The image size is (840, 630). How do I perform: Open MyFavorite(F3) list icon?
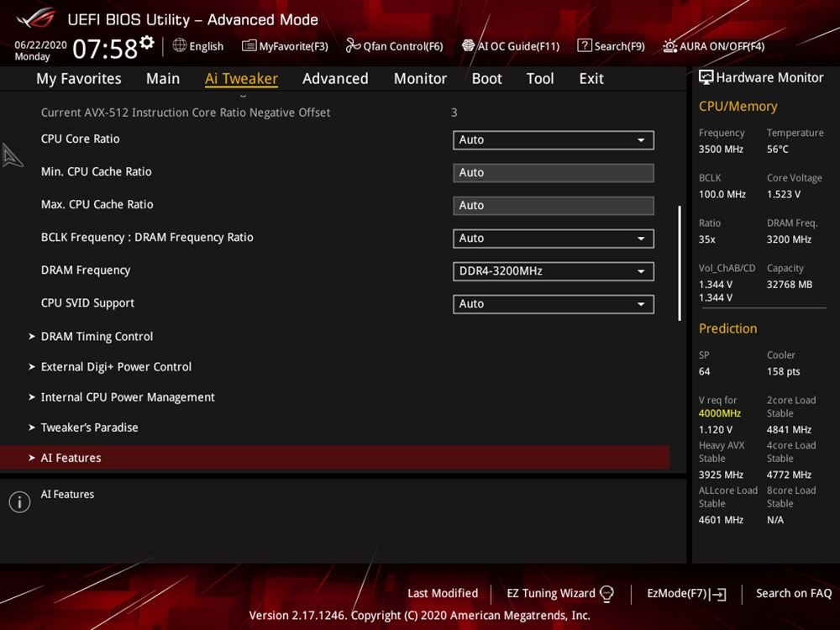[249, 45]
